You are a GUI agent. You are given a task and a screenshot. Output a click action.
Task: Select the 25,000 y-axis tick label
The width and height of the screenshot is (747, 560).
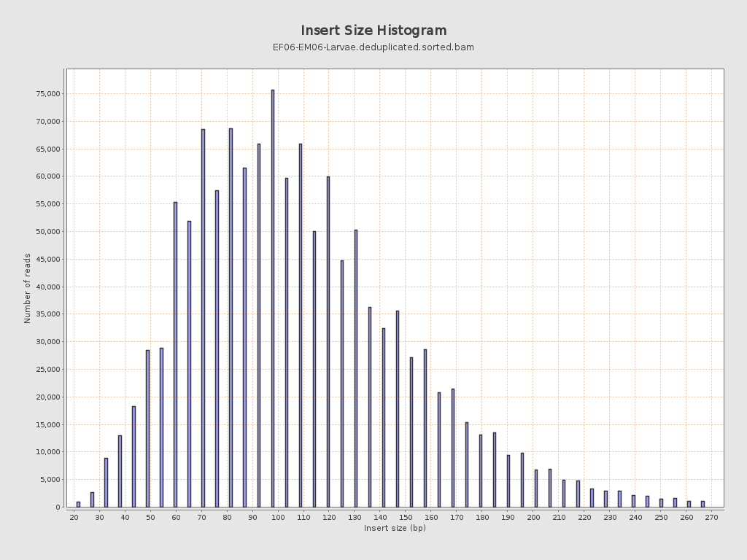pyautogui.click(x=48, y=370)
